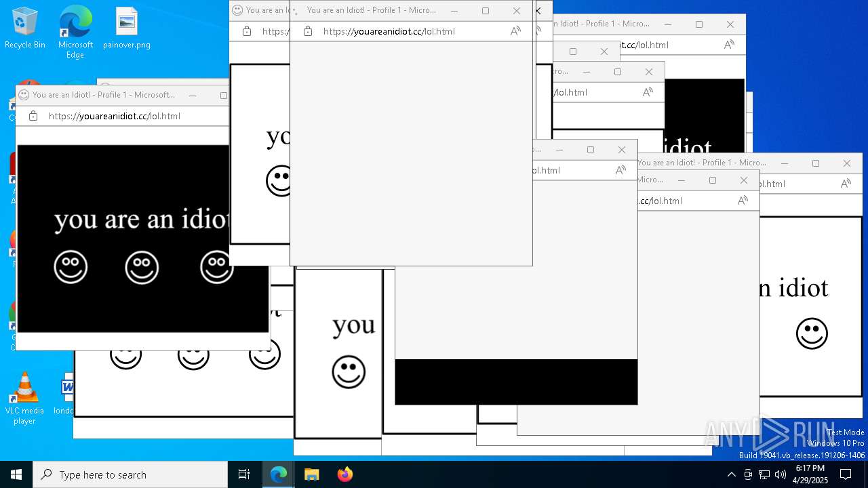Minimize the frontmost blank Edge window
The width and height of the screenshot is (868, 488).
pos(454,10)
